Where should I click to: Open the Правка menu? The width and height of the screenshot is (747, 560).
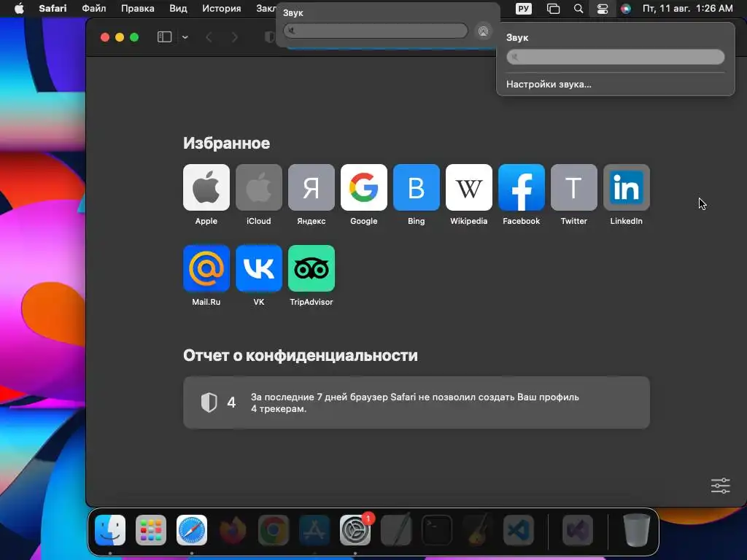[138, 9]
